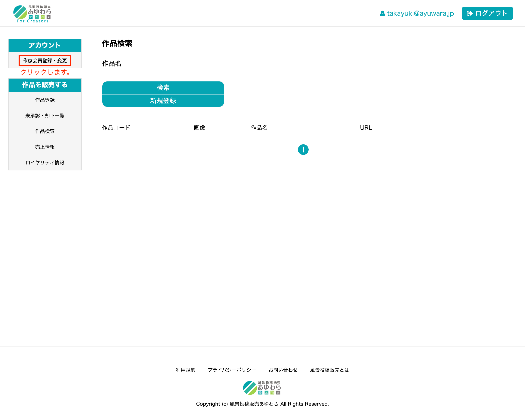Focus the 作品名 search input field
The width and height of the screenshot is (525, 420).
[192, 64]
